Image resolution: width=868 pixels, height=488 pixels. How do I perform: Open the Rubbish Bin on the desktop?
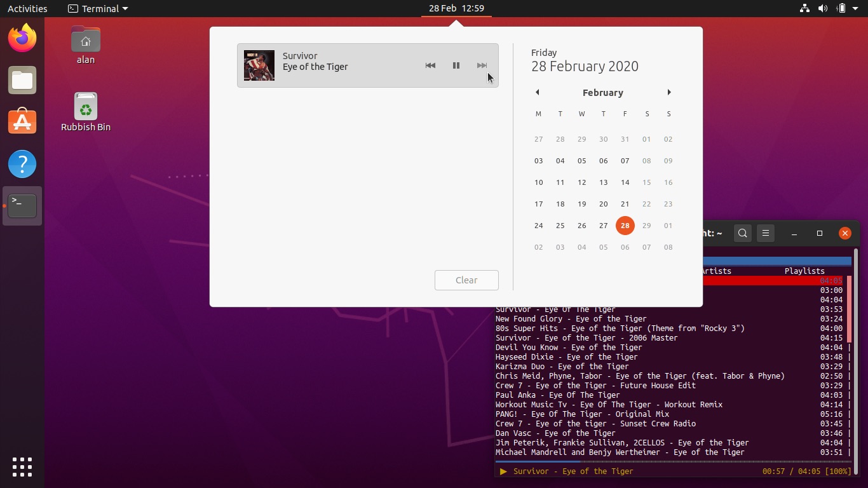point(85,105)
